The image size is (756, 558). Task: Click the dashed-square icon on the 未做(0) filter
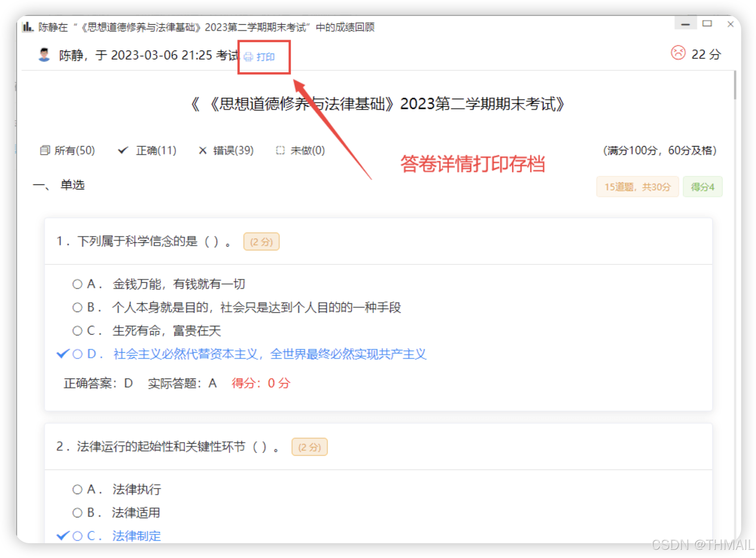(x=280, y=151)
